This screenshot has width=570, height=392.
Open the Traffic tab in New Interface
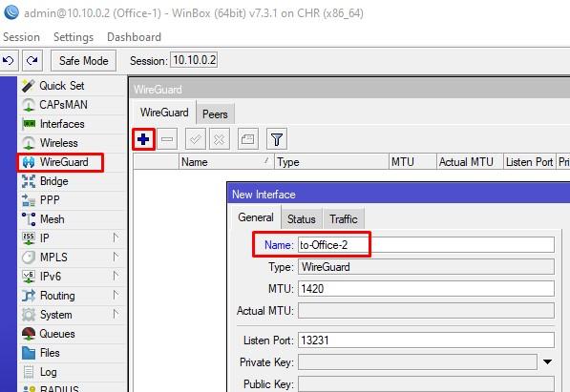[344, 219]
